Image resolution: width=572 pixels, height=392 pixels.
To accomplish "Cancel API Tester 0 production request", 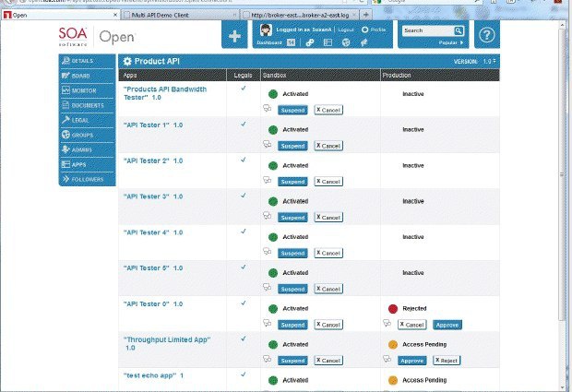I will pyautogui.click(x=411, y=325).
